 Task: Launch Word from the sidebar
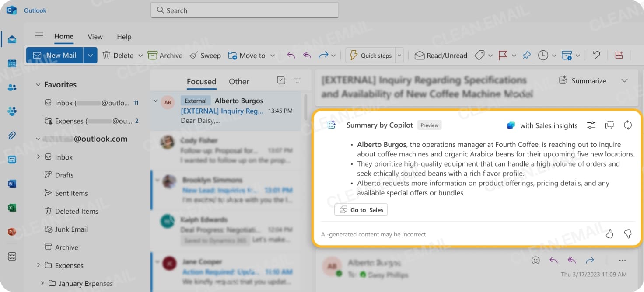pyautogui.click(x=12, y=184)
